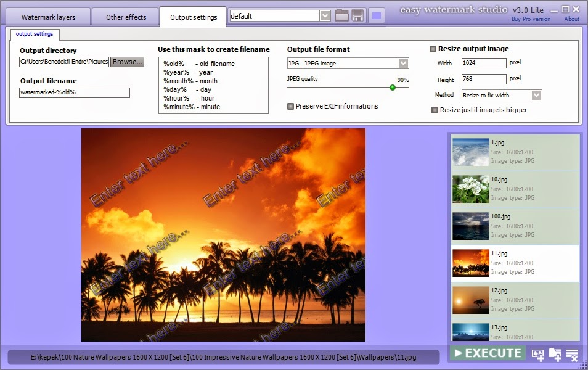Click into the Output directory path field
Viewport: 588px width, 370px height.
click(x=64, y=62)
